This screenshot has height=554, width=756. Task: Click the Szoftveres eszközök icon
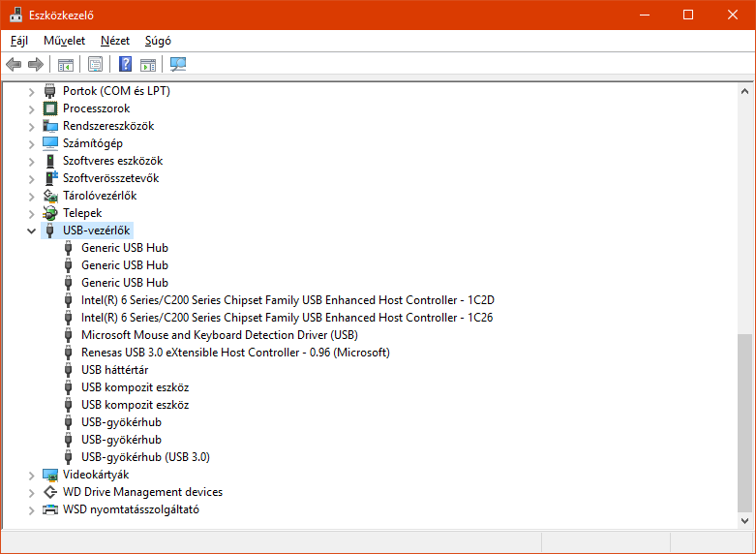pos(50,161)
